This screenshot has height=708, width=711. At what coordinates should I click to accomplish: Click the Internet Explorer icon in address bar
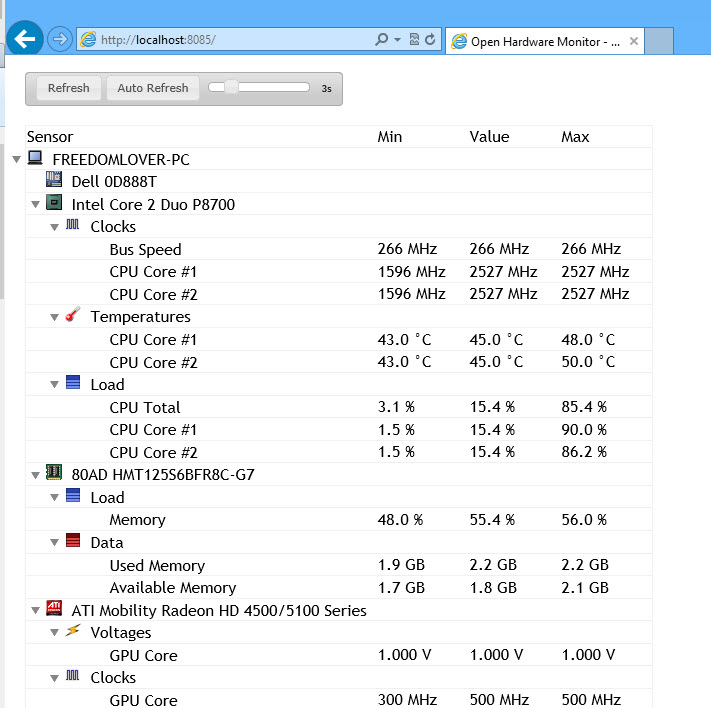click(x=88, y=39)
